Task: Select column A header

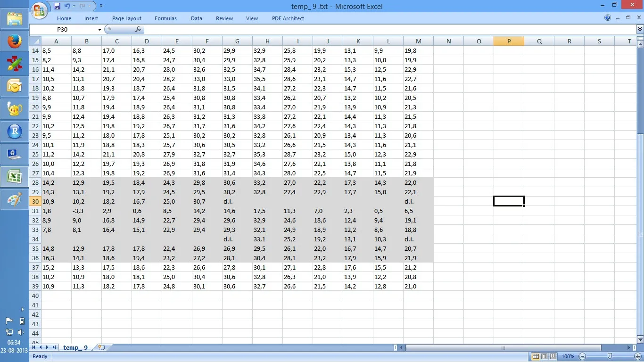Action: [x=56, y=41]
